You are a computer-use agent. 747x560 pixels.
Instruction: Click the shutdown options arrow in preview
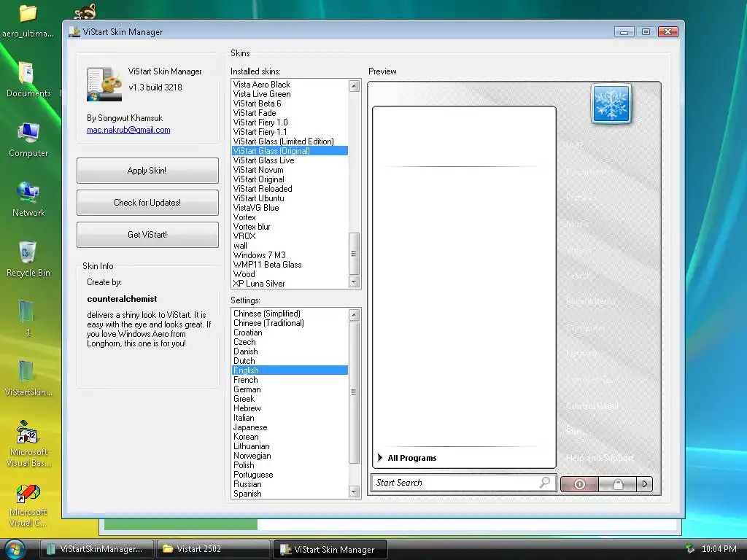645,484
